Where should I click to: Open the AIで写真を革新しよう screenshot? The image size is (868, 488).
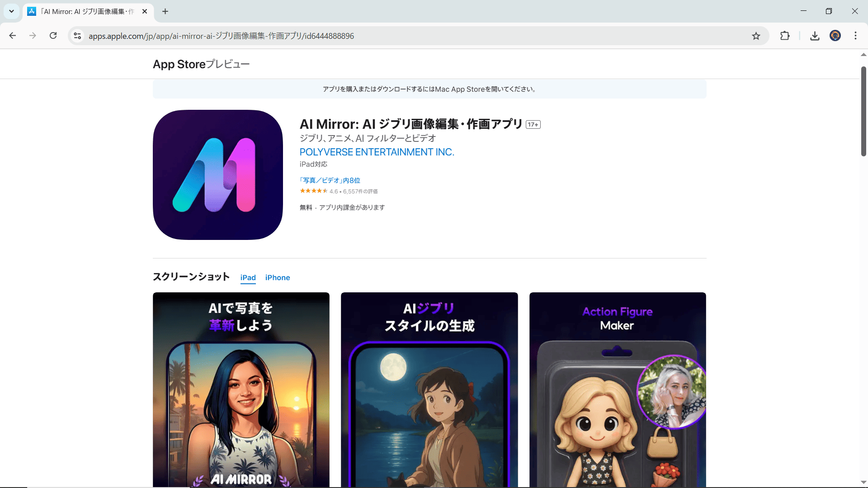click(241, 389)
